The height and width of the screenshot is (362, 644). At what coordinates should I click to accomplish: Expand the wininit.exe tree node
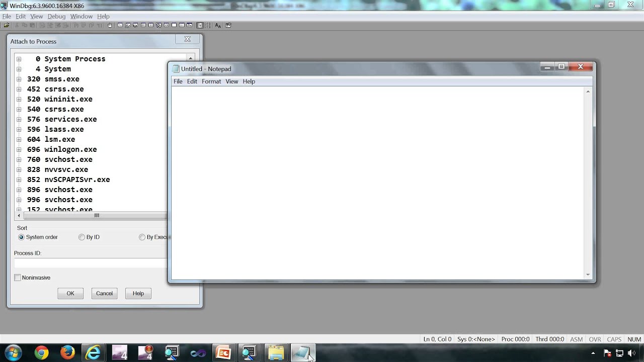click(x=19, y=99)
